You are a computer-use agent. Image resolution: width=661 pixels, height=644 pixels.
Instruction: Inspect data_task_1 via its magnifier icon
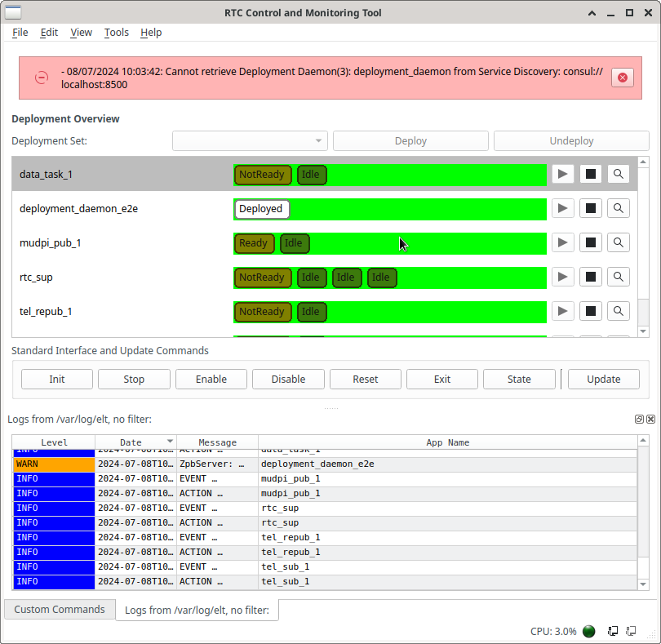point(618,173)
